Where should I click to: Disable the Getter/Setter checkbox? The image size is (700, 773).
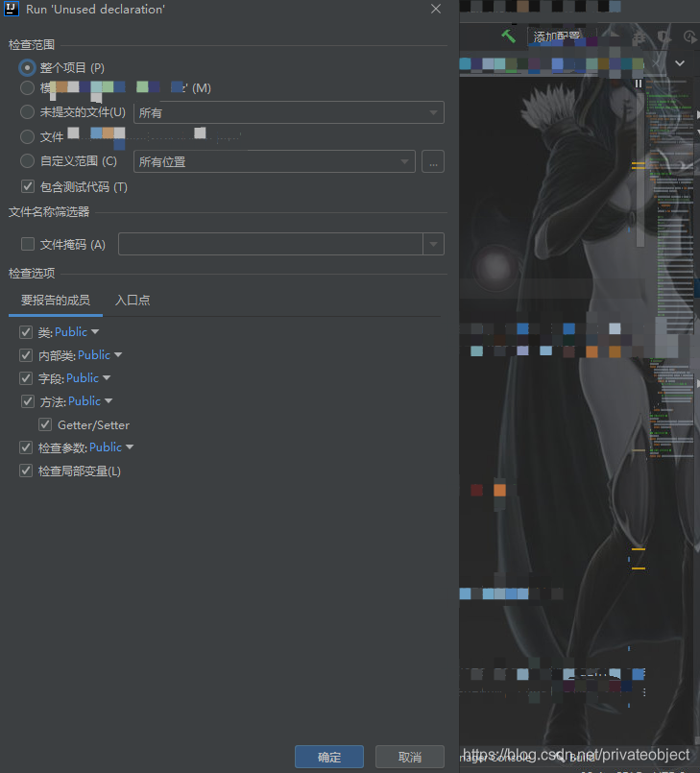pyautogui.click(x=45, y=424)
